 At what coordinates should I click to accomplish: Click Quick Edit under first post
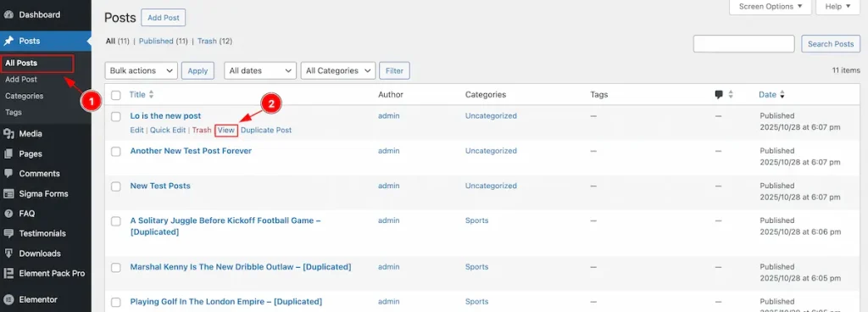167,130
